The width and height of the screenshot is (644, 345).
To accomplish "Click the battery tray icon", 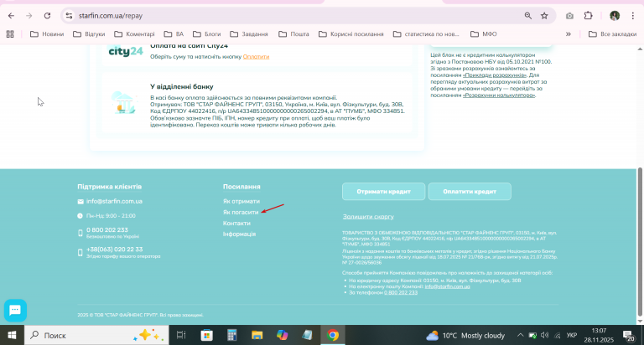I will pyautogui.click(x=532, y=336).
